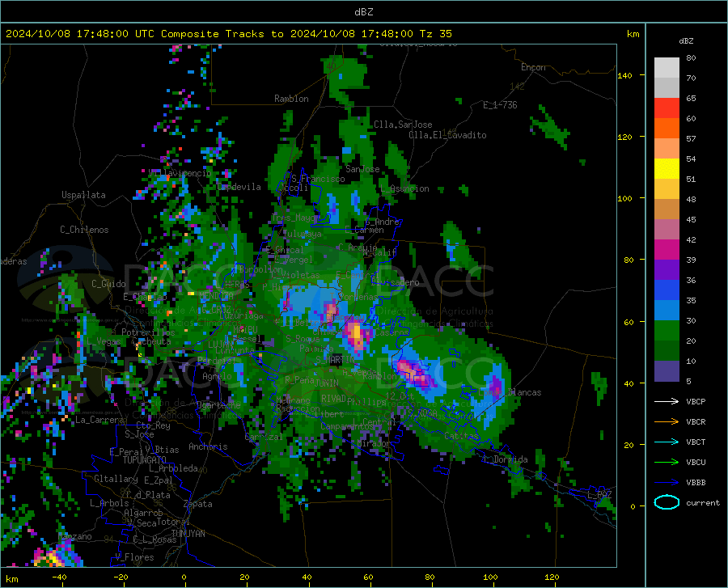Click the Cto_Rey map label
This screenshot has width=728, height=588.
click(153, 425)
